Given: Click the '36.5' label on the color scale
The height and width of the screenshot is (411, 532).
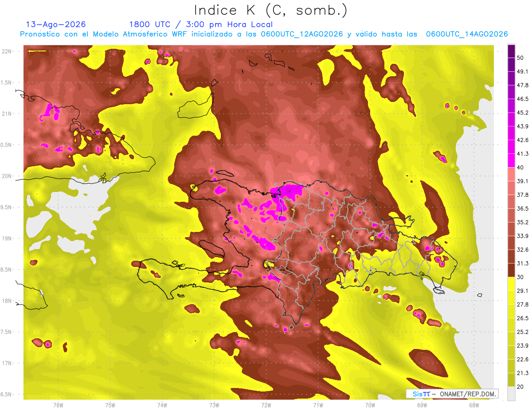Looking at the screenshot, I should click(x=523, y=208).
